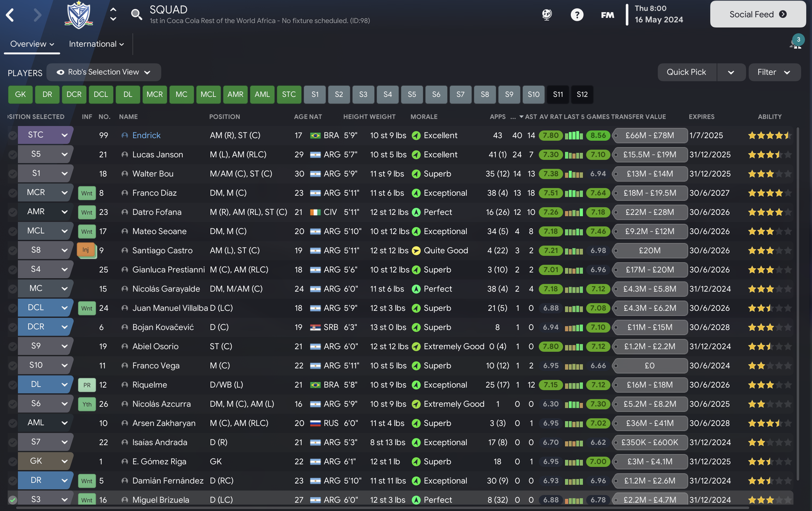Click the FM logo menu

pyautogui.click(x=607, y=15)
